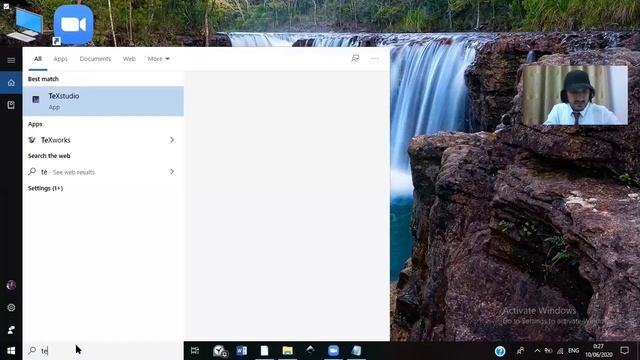The image size is (640, 360).
Task: Open the TeXstudio best match result
Action: point(103,101)
